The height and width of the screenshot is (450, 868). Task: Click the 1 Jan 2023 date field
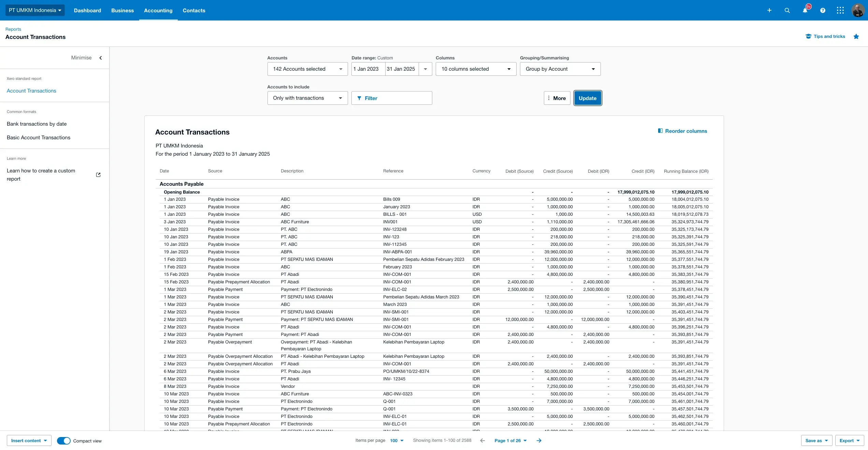click(x=367, y=69)
